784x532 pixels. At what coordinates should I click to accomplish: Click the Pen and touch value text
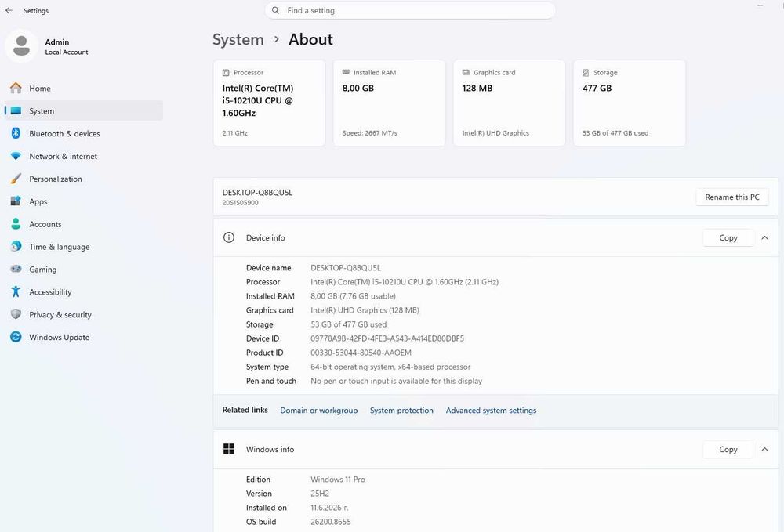click(396, 381)
